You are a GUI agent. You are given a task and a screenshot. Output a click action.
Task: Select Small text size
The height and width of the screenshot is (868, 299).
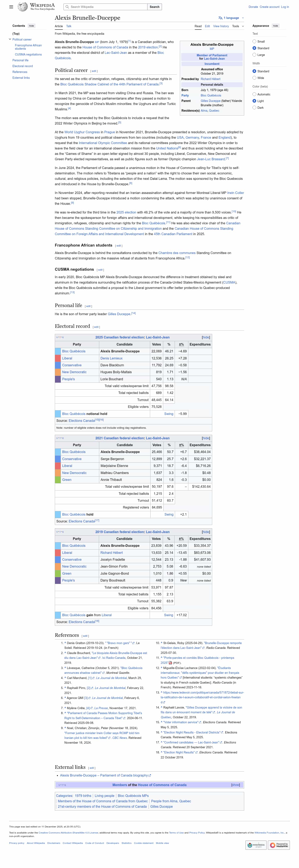254,41
